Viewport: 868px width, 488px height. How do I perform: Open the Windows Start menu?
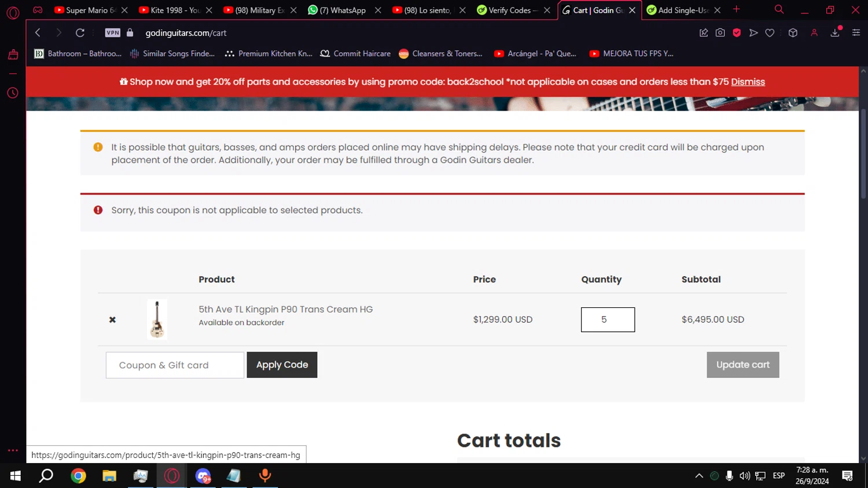pyautogui.click(x=16, y=476)
